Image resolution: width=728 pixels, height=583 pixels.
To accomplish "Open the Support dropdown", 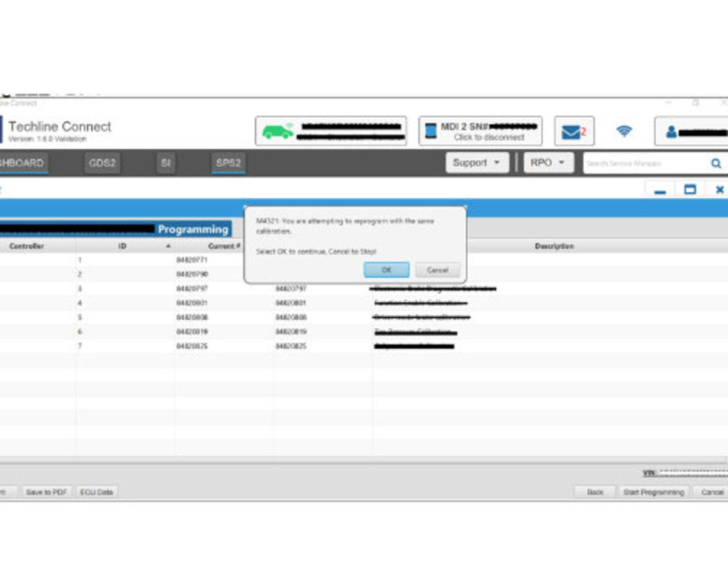I will coord(477,163).
